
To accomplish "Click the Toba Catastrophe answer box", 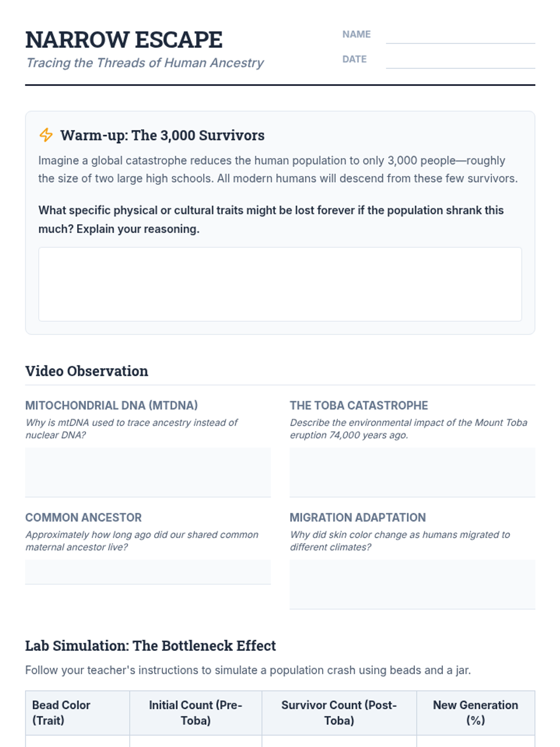I will (x=412, y=472).
